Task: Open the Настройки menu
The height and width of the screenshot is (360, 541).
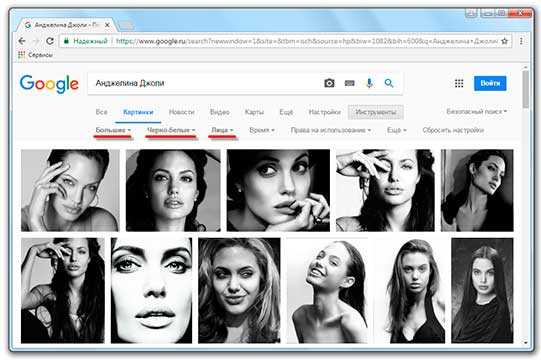Action: tap(324, 112)
